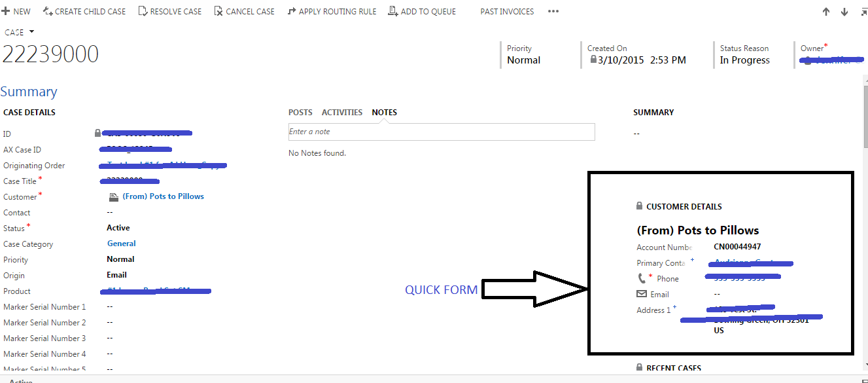
Task: Click the navigate-up record arrow
Action: click(x=826, y=11)
